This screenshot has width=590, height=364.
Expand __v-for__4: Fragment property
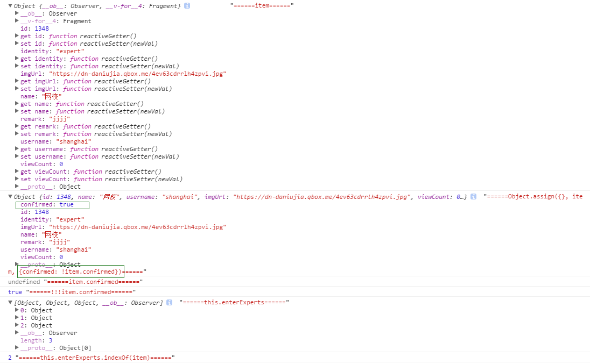coord(17,21)
